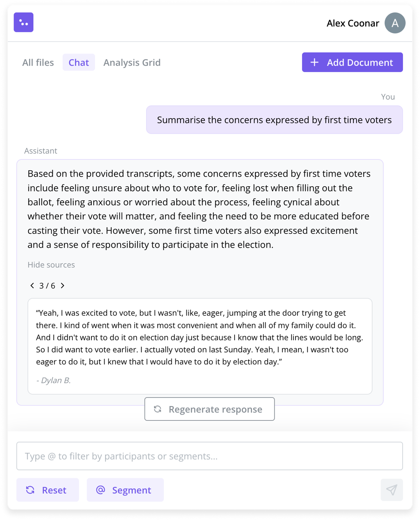Go to the next source quote

[x=63, y=285]
